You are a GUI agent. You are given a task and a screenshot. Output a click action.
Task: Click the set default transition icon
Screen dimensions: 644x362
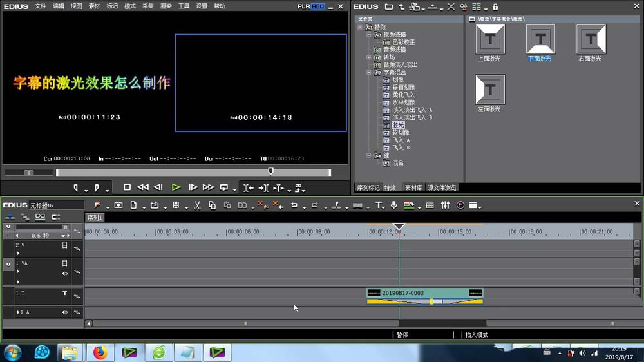click(357, 205)
